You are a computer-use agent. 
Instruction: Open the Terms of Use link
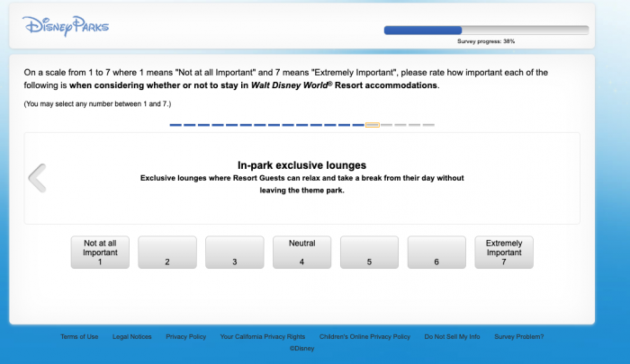coord(79,336)
